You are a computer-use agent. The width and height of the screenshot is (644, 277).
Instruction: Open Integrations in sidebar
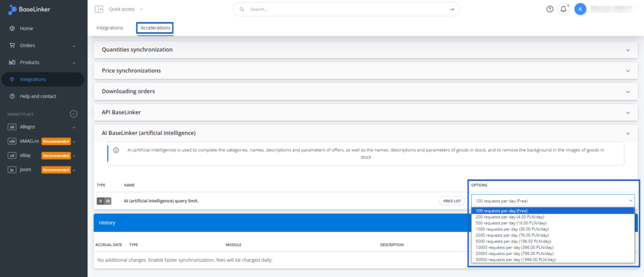click(43, 79)
